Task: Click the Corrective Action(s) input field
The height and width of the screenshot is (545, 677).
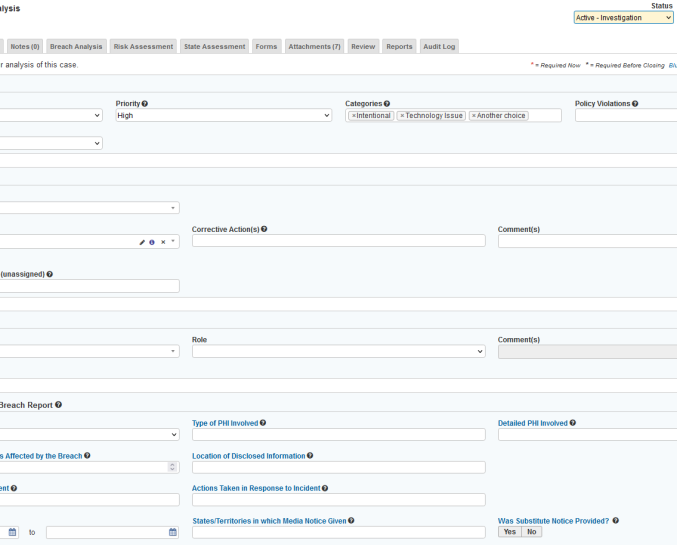Action: point(338,241)
